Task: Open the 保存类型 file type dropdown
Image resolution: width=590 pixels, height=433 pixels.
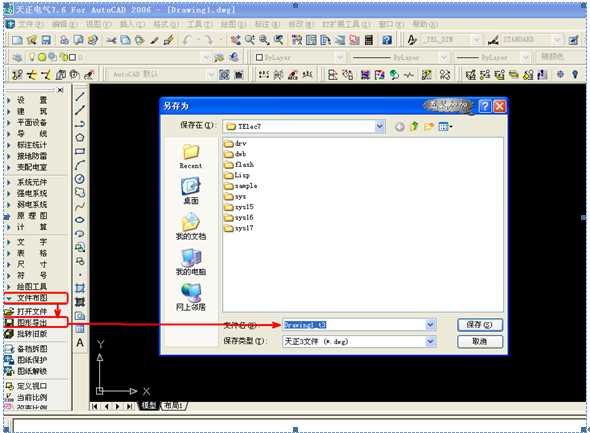Action: tap(430, 342)
